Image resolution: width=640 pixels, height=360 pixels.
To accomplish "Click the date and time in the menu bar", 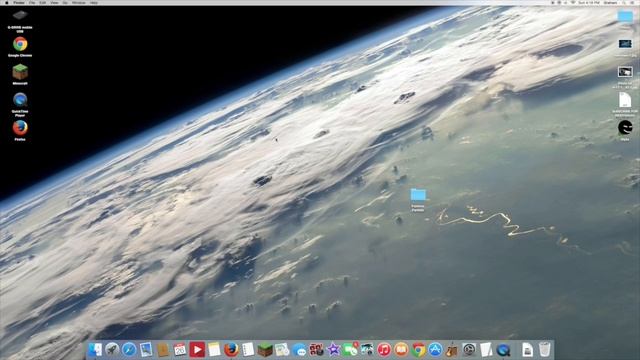I will click(x=589, y=2).
